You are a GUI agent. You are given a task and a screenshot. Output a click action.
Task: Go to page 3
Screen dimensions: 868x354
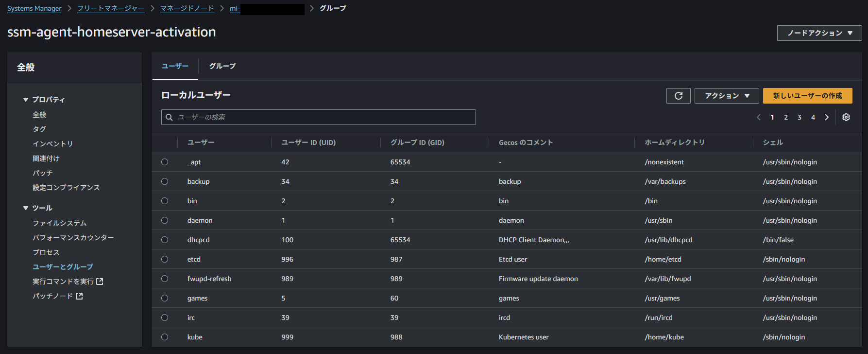799,117
